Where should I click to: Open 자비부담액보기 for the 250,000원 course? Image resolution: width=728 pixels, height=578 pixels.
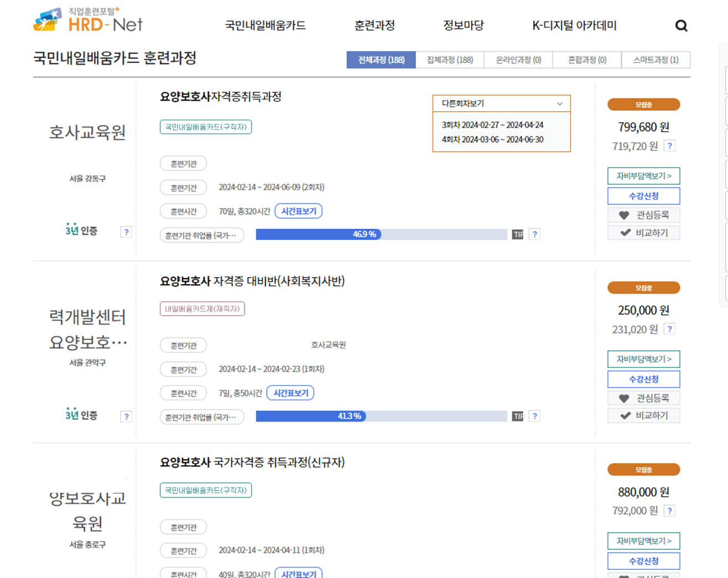coord(643,359)
